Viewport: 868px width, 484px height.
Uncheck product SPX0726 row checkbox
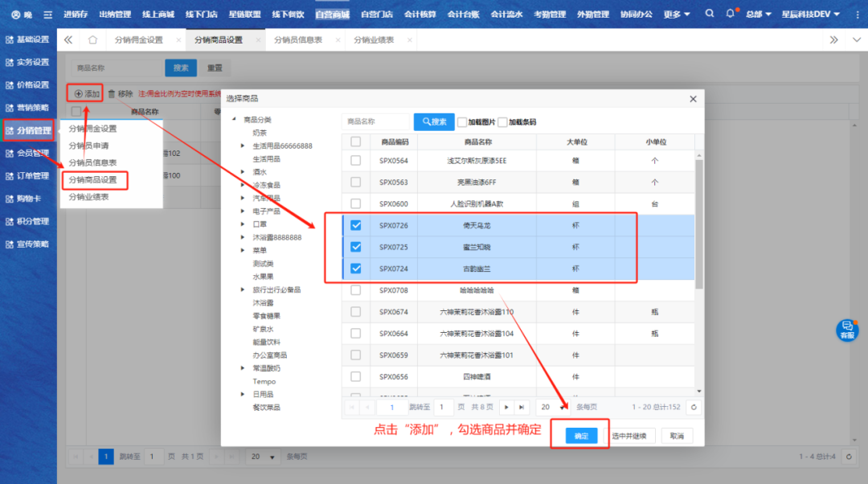coord(356,225)
